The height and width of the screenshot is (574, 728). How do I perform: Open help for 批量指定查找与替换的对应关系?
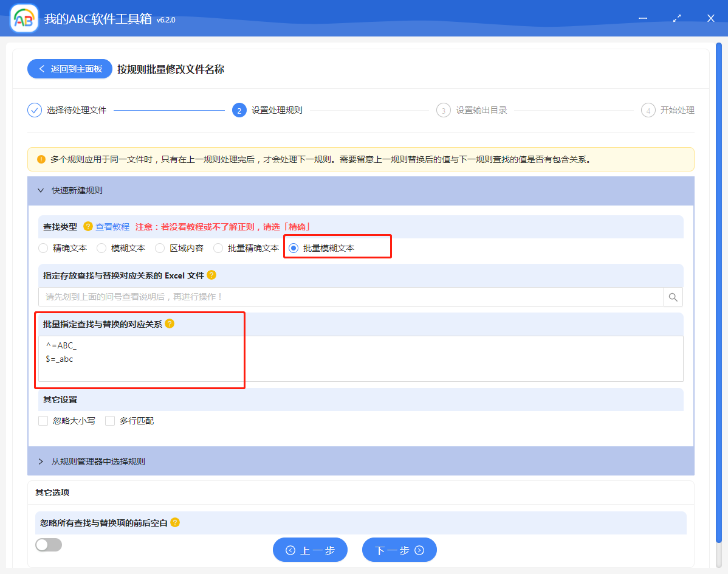(170, 323)
